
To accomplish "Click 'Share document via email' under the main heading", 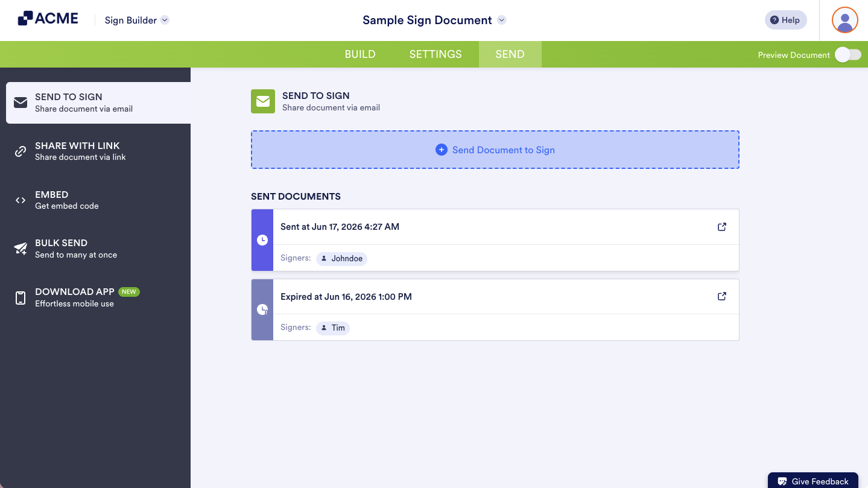I will (x=331, y=107).
